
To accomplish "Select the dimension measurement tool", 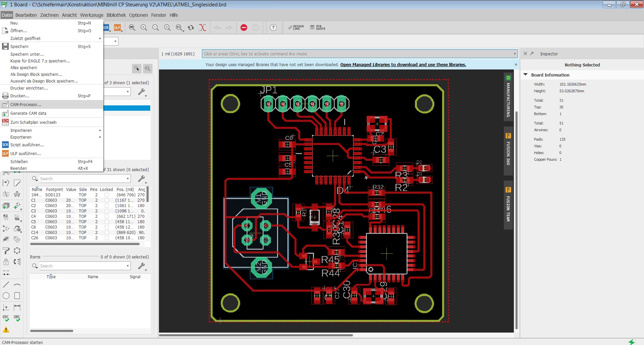I will tap(17, 307).
